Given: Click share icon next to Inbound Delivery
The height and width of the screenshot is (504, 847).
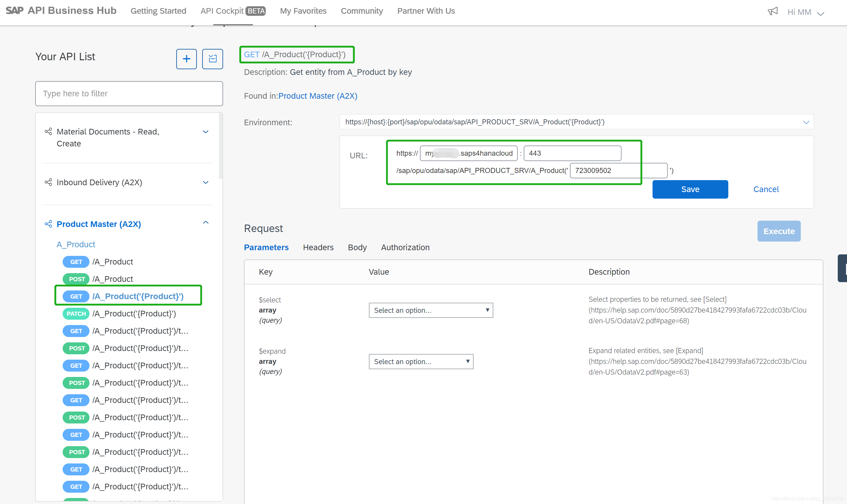Looking at the screenshot, I should [x=48, y=183].
